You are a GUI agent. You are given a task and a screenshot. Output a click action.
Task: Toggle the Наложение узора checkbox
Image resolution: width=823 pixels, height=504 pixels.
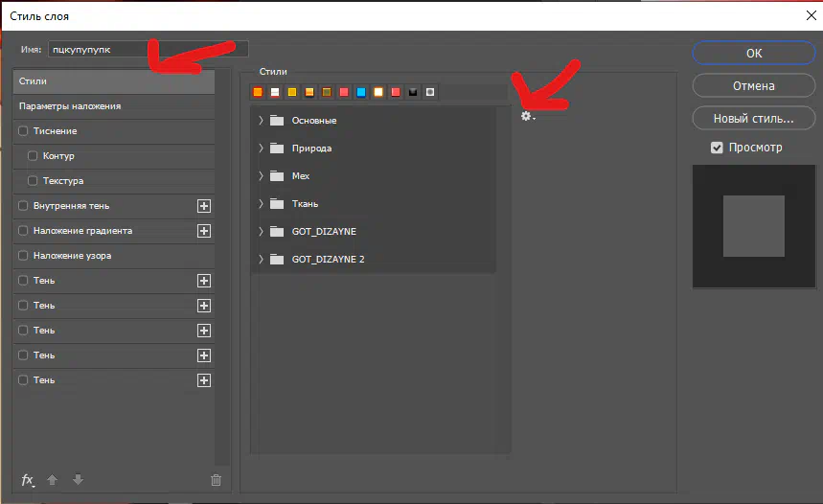coord(23,256)
